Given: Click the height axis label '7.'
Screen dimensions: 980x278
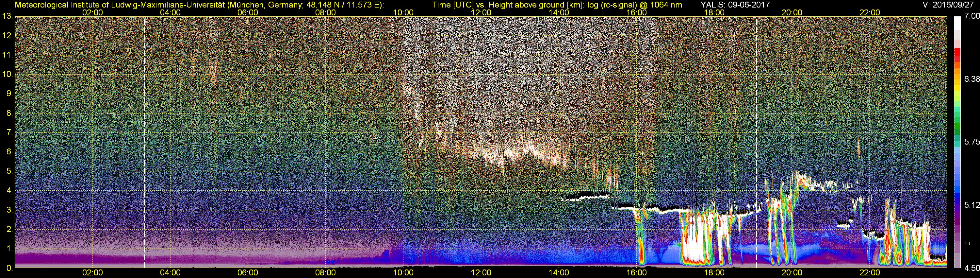Looking at the screenshot, I should 9,132.
